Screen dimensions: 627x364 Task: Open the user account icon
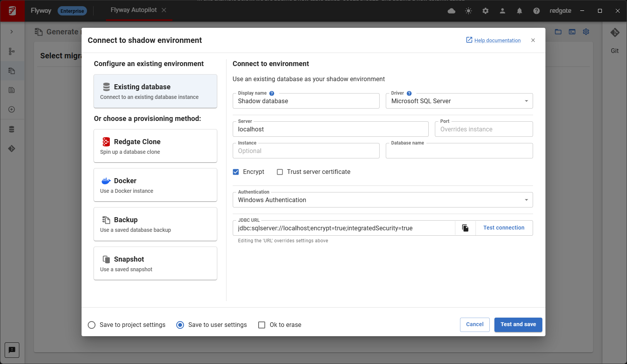coord(503,11)
